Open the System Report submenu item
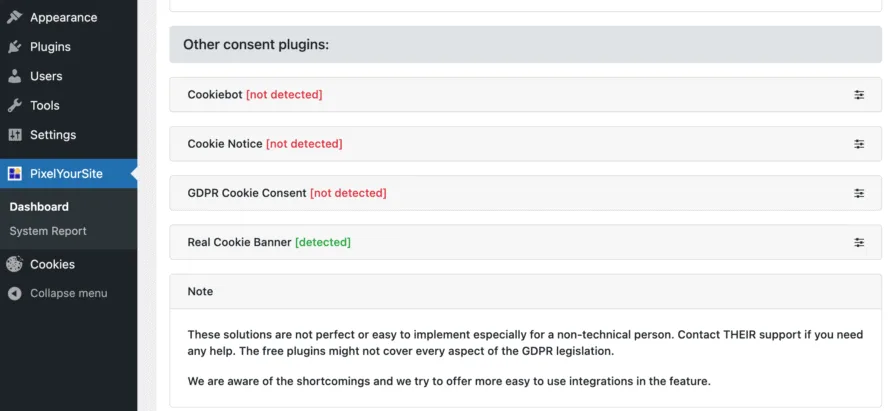The width and height of the screenshot is (890, 411). point(48,231)
